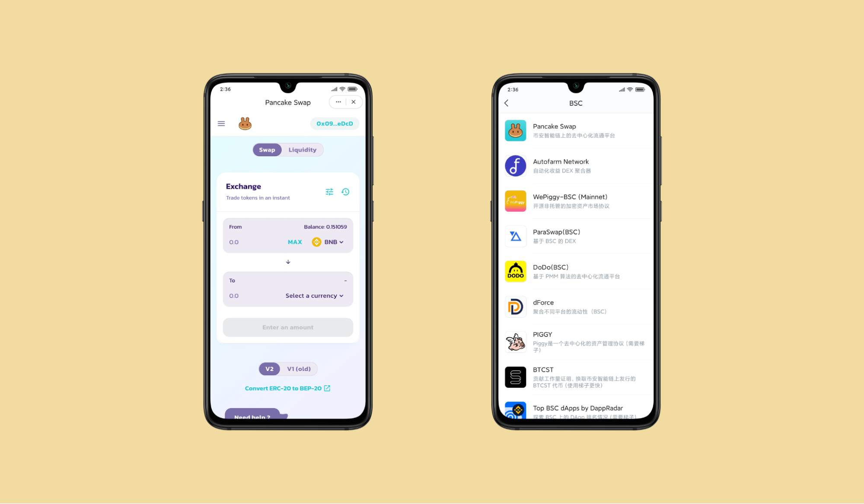Click the transaction history clock icon
864x504 pixels.
point(345,192)
